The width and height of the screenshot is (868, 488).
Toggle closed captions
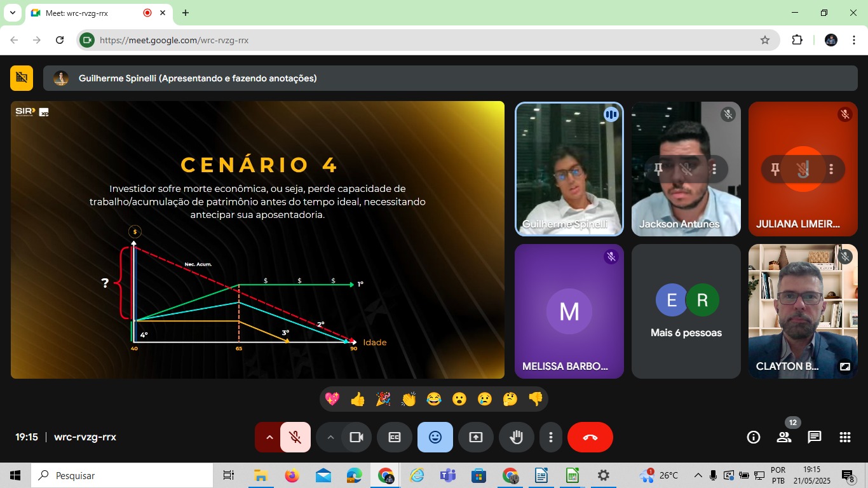point(395,437)
